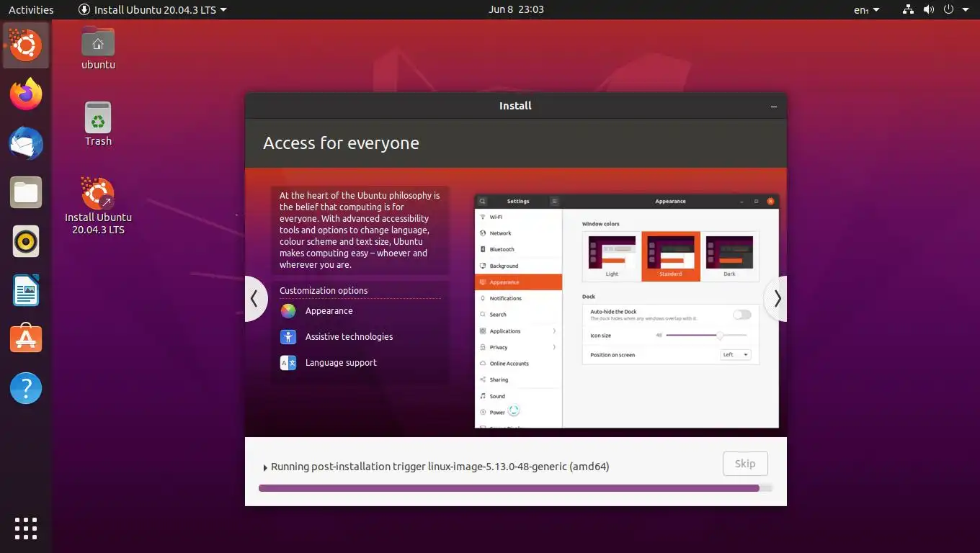The height and width of the screenshot is (553, 980).
Task: Click the 'Customization options' label
Action: coord(324,291)
